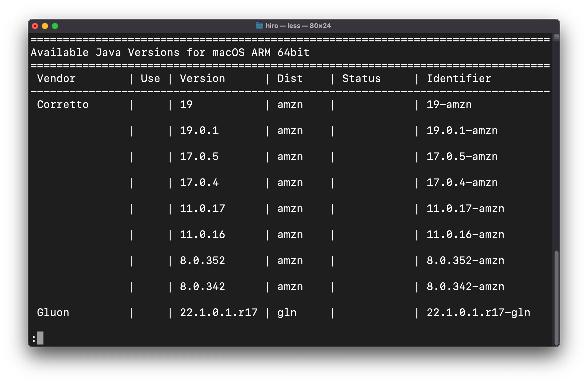This screenshot has height=384, width=588.
Task: Click the yellow minimize window button
Action: point(45,26)
